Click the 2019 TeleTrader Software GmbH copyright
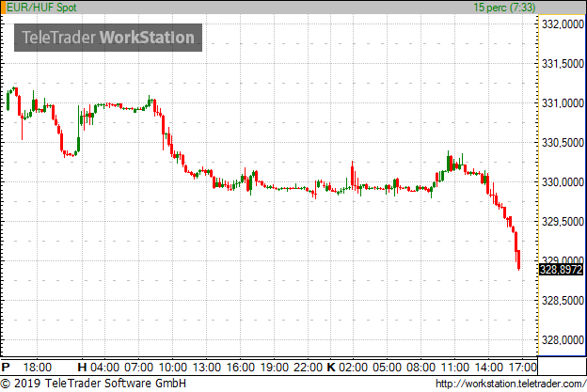 click(93, 384)
